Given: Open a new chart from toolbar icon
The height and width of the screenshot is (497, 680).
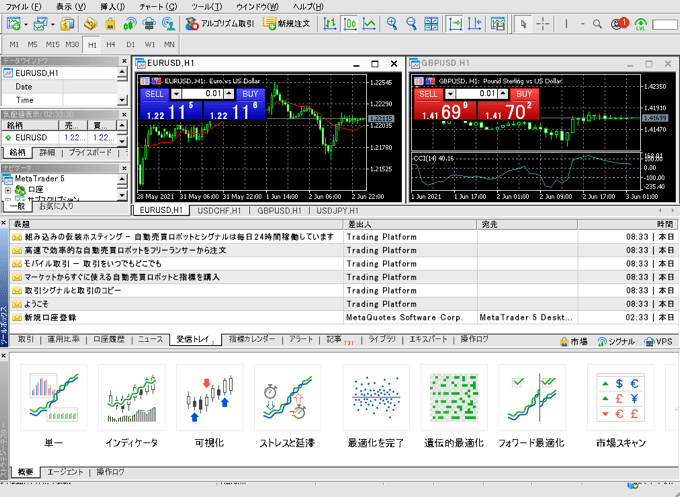Looking at the screenshot, I should click(13, 24).
